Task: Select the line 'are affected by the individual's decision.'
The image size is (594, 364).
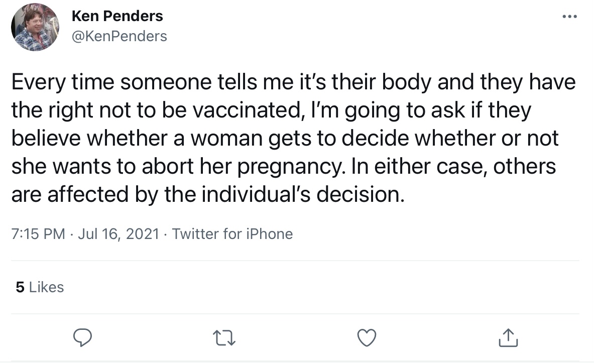Action: [208, 194]
